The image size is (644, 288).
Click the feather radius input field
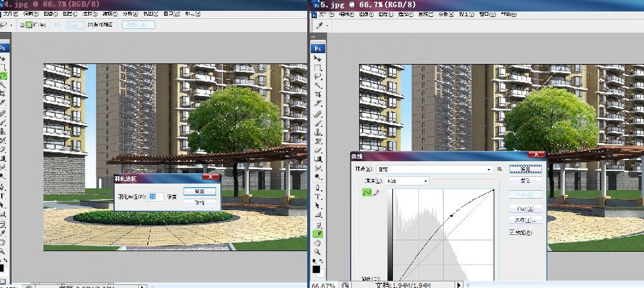tap(156, 197)
